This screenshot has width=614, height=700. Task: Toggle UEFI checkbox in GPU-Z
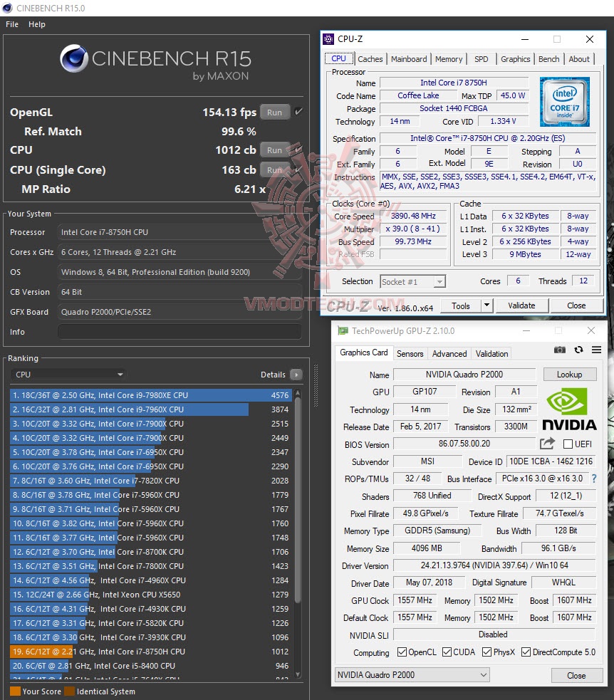point(568,444)
